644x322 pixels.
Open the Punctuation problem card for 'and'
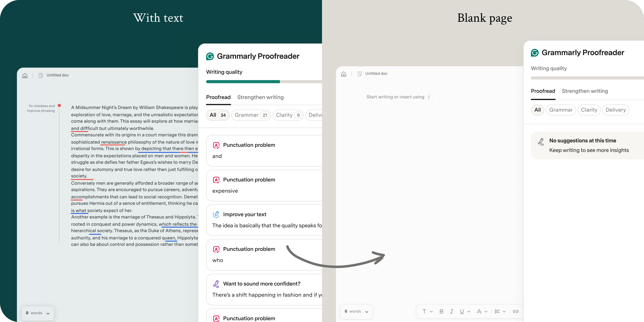coord(264,151)
